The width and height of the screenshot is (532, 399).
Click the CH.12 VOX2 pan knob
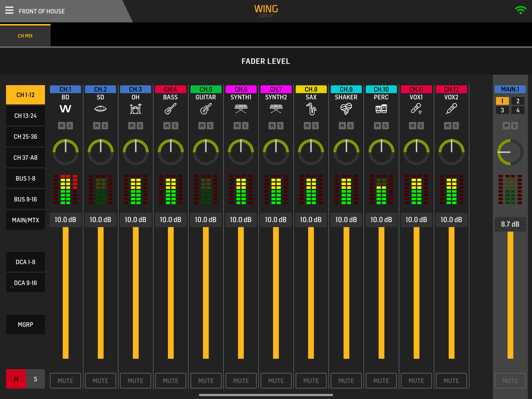(x=451, y=152)
